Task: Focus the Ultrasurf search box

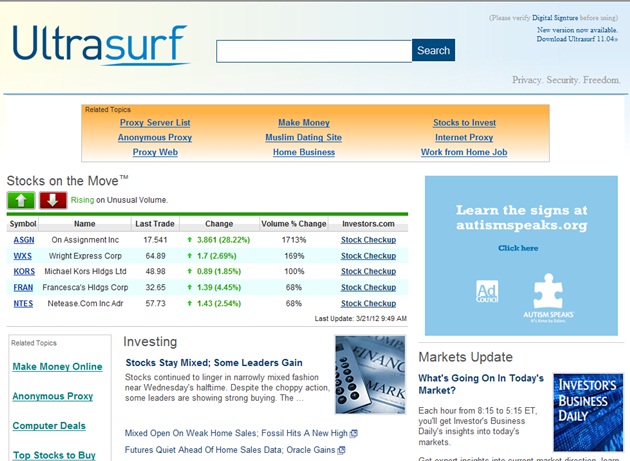Action: click(314, 51)
